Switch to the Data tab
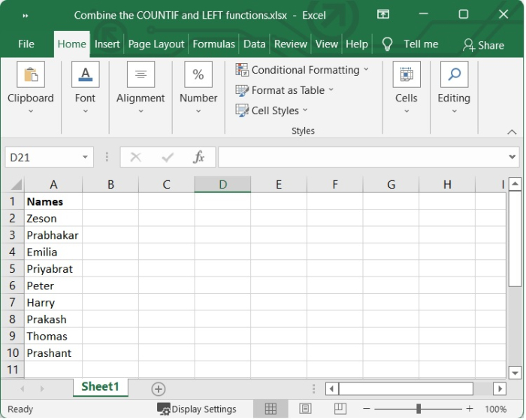526x420 pixels. 254,44
